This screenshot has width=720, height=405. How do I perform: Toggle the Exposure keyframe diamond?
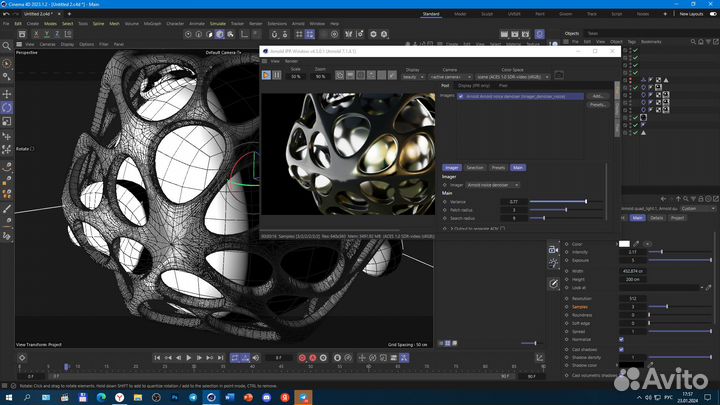point(567,260)
